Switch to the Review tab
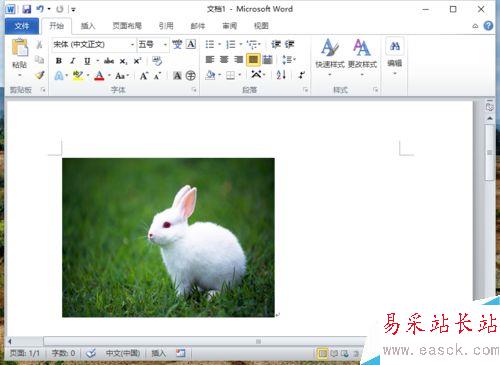This screenshot has height=365, width=500. (230, 26)
